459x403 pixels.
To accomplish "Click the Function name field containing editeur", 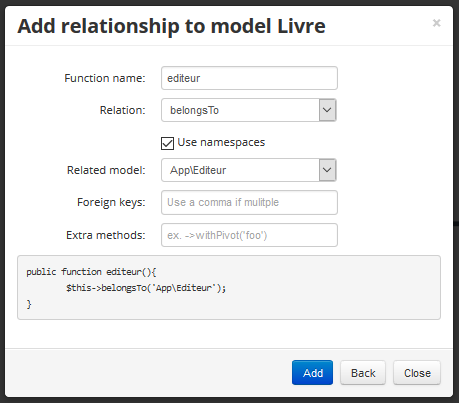I will (249, 78).
